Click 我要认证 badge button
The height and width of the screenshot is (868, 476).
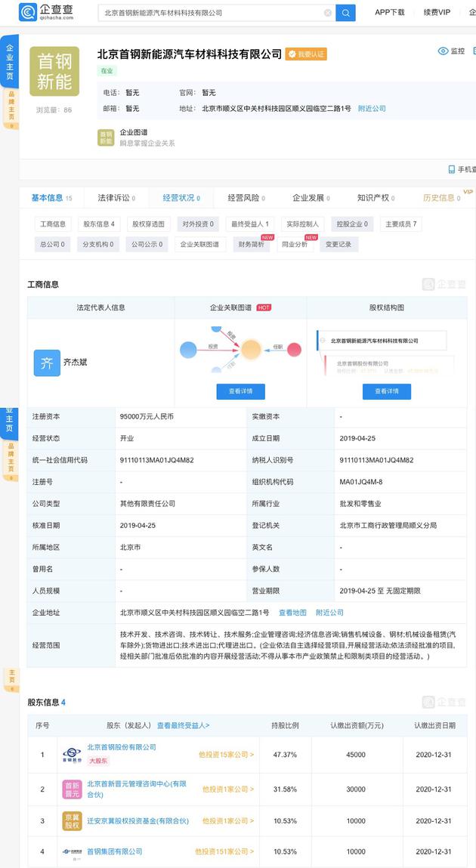click(306, 54)
